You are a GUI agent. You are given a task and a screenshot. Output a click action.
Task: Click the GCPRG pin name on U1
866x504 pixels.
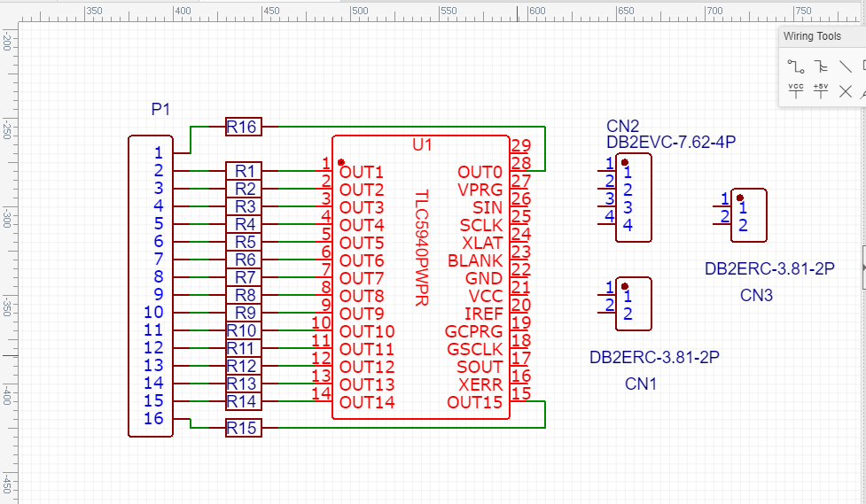pyautogui.click(x=474, y=331)
